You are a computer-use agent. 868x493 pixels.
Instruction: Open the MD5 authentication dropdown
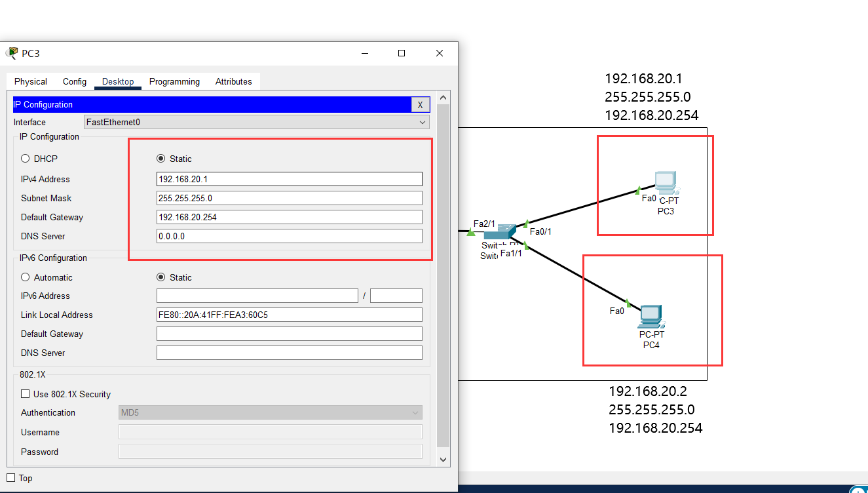271,412
